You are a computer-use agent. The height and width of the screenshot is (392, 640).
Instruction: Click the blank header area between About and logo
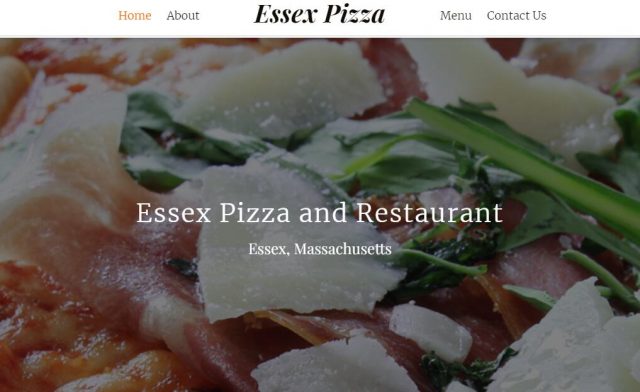click(x=227, y=16)
